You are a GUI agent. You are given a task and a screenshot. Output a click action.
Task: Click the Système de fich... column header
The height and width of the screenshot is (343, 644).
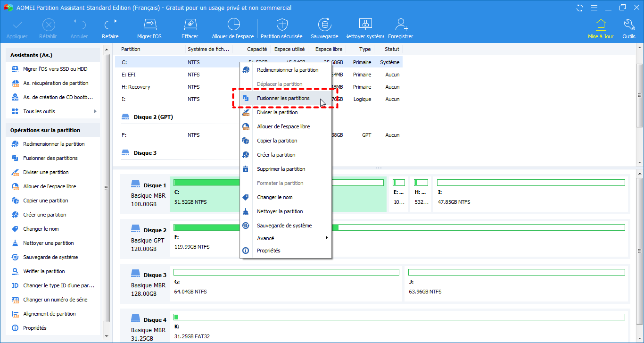click(x=209, y=49)
